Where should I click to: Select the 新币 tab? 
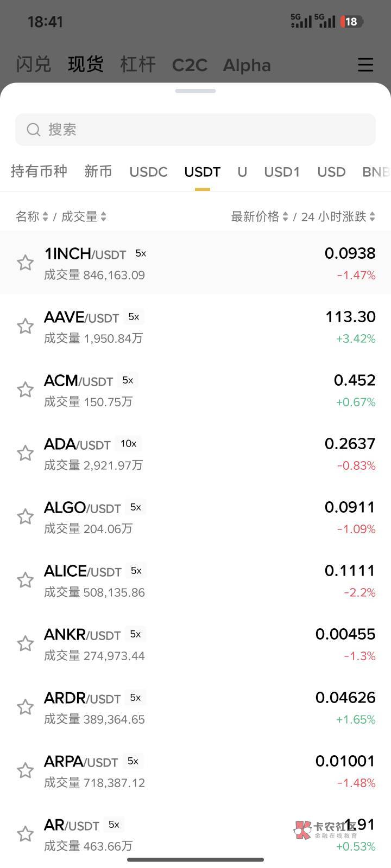click(98, 172)
